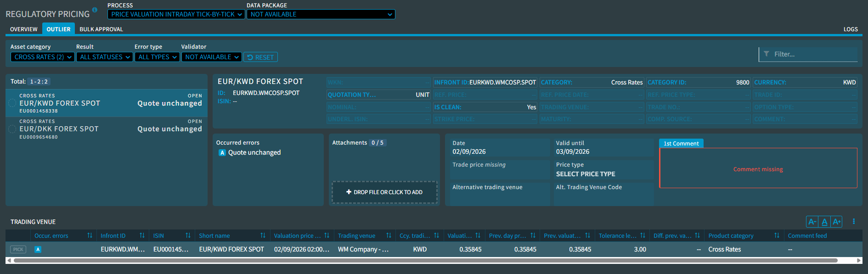Click the IS CLEAN Yes field

(485, 107)
